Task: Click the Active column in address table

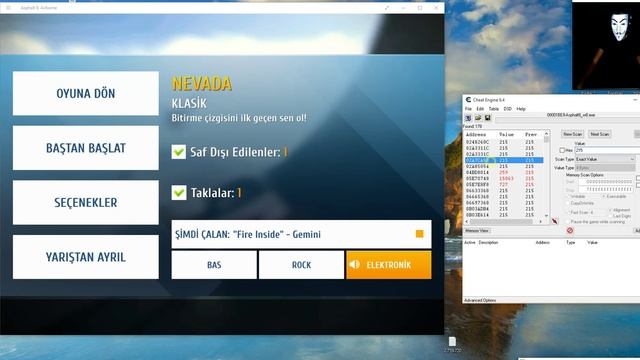Action: (469, 242)
